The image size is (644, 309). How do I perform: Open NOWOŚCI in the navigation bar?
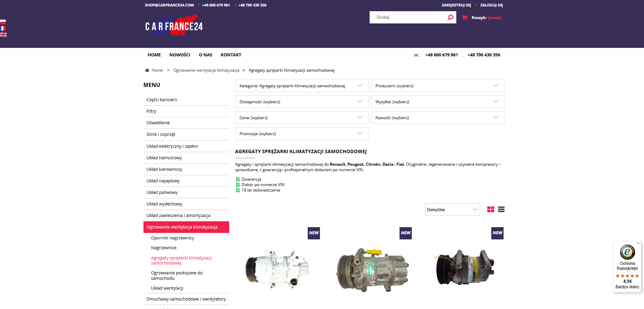click(180, 55)
